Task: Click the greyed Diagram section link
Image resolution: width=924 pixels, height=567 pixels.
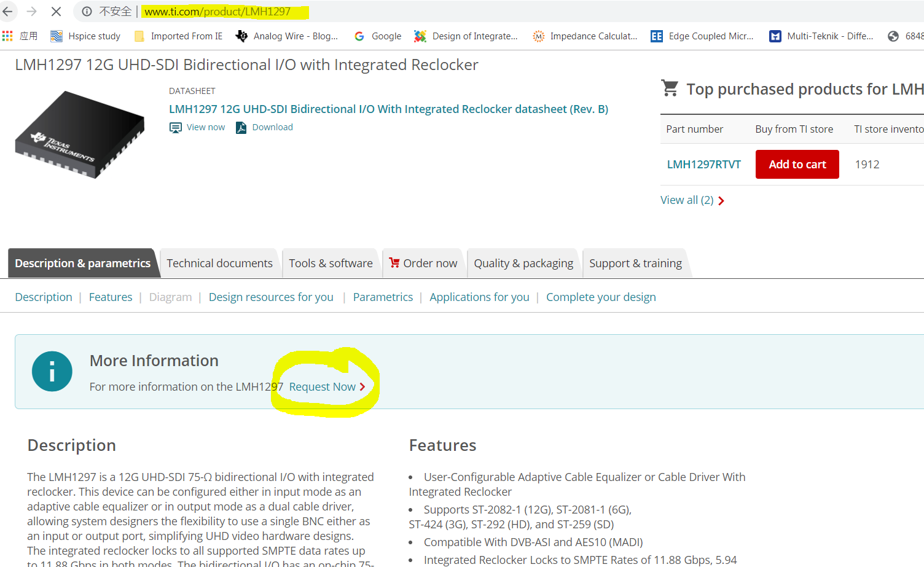Action: pos(170,297)
